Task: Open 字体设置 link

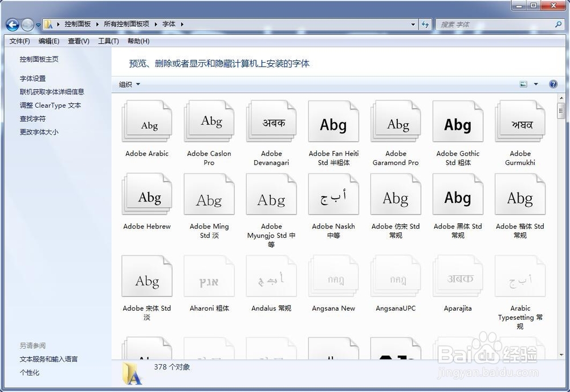Action: point(32,79)
